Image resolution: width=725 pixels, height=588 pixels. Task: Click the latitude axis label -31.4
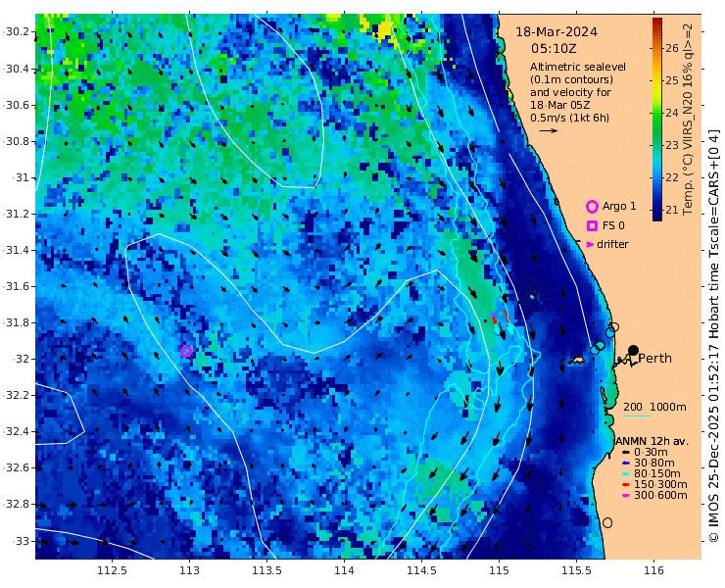click(17, 250)
